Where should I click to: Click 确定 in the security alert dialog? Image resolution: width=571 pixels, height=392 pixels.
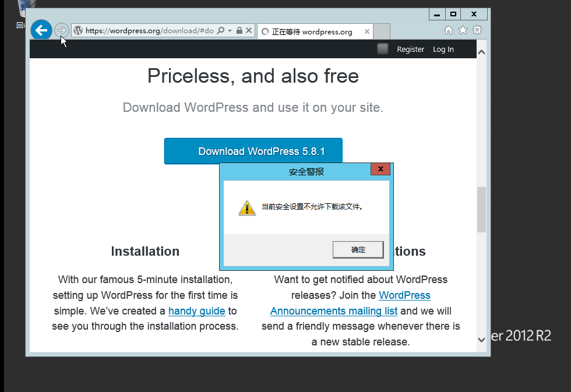point(358,249)
